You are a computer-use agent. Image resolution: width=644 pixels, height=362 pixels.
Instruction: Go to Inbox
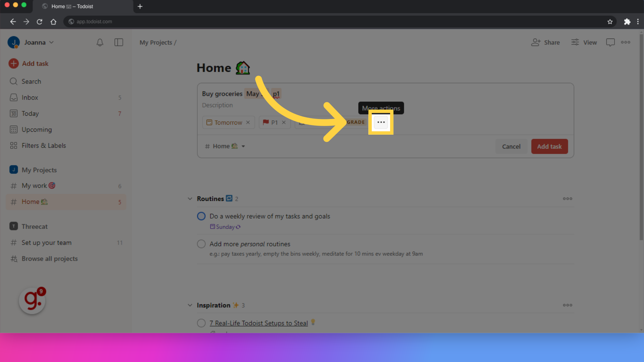[66, 98]
